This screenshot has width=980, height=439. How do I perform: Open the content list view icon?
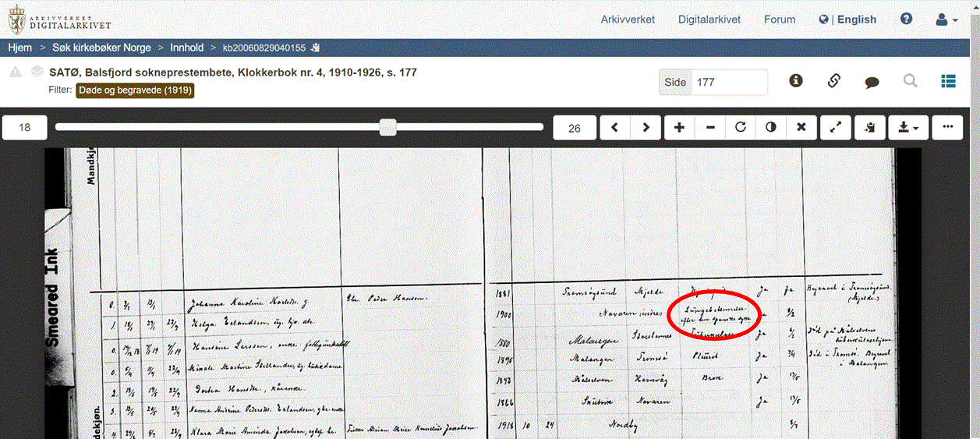948,80
